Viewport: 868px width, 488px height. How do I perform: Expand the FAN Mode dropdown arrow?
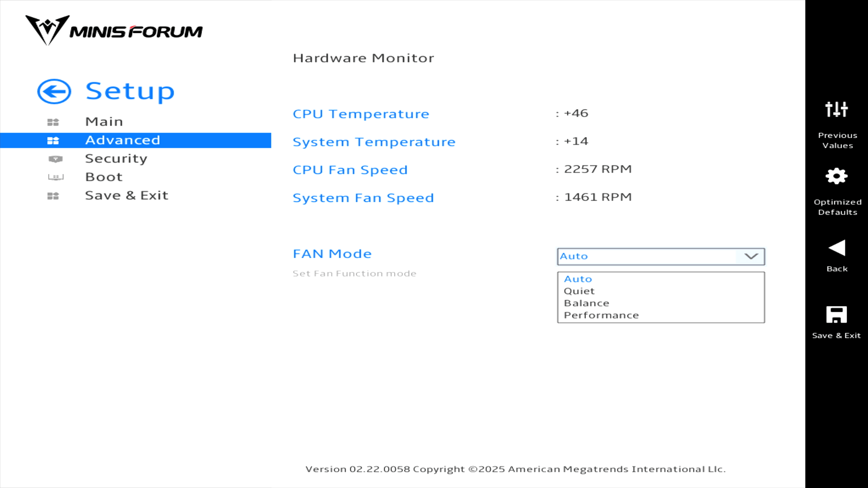[751, 256]
